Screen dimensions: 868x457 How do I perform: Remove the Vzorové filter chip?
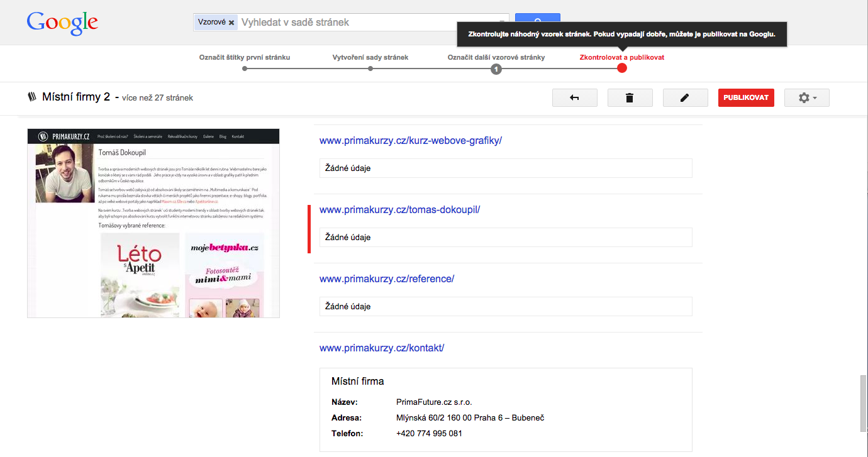pyautogui.click(x=231, y=23)
